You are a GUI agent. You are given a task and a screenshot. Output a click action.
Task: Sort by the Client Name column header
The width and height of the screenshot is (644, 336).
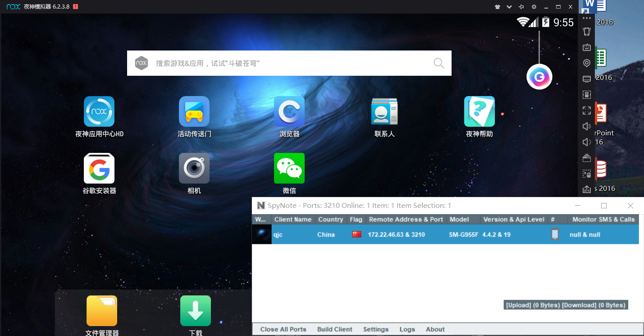(x=293, y=220)
